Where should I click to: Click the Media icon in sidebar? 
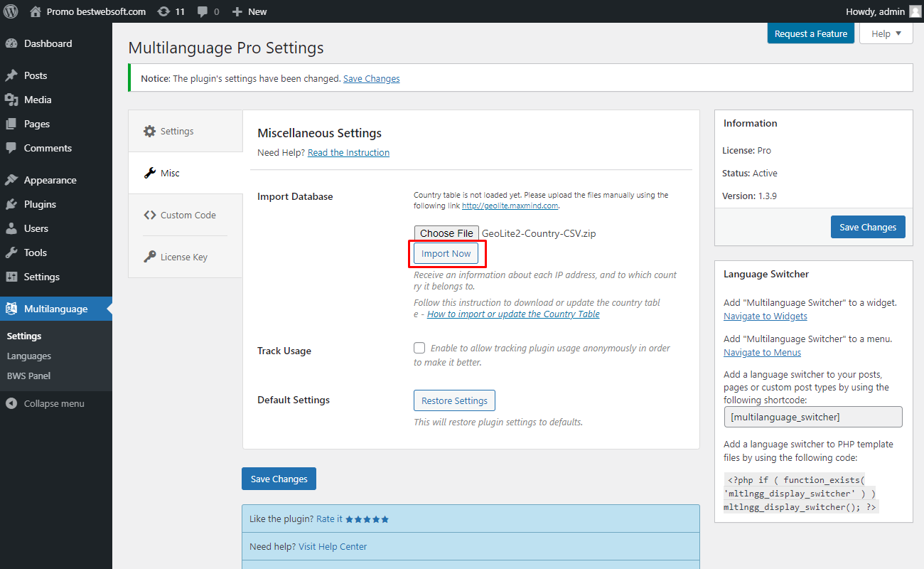click(x=11, y=100)
